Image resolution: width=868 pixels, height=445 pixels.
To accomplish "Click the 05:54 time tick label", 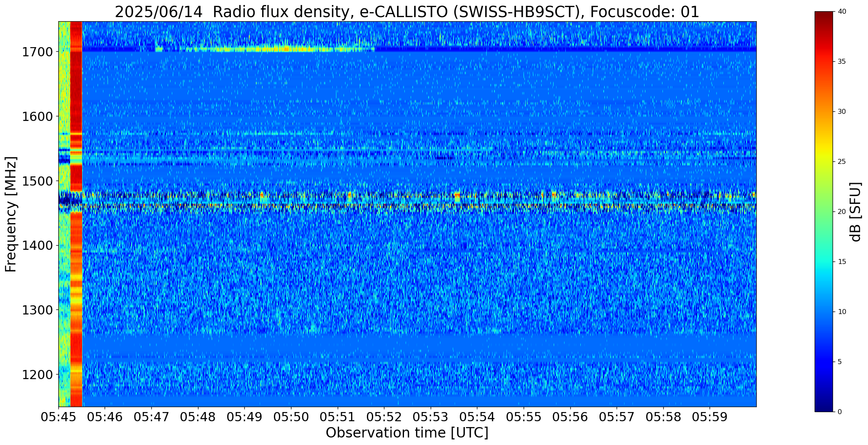I will click(477, 417).
